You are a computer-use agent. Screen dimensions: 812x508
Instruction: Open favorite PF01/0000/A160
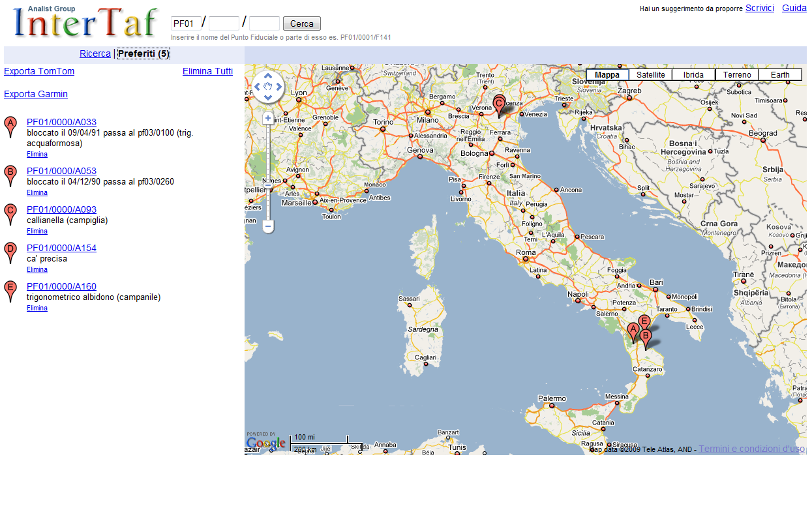pyautogui.click(x=61, y=286)
